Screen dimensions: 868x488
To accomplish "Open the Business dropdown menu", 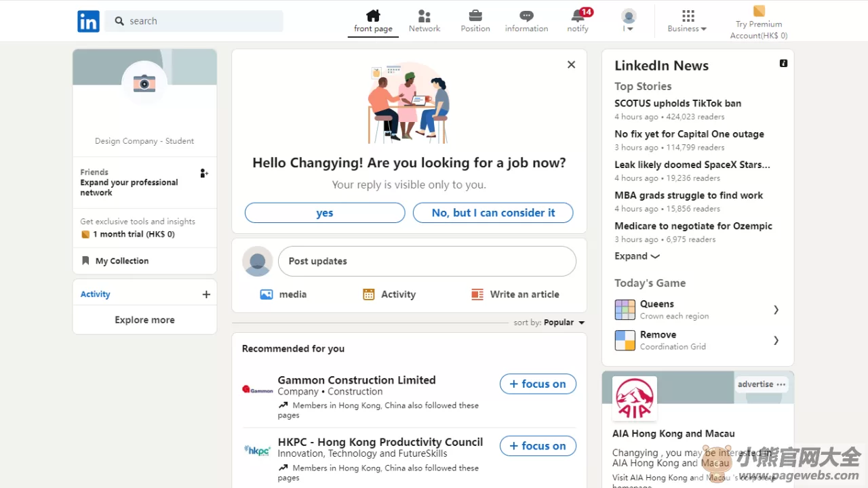I will [687, 28].
